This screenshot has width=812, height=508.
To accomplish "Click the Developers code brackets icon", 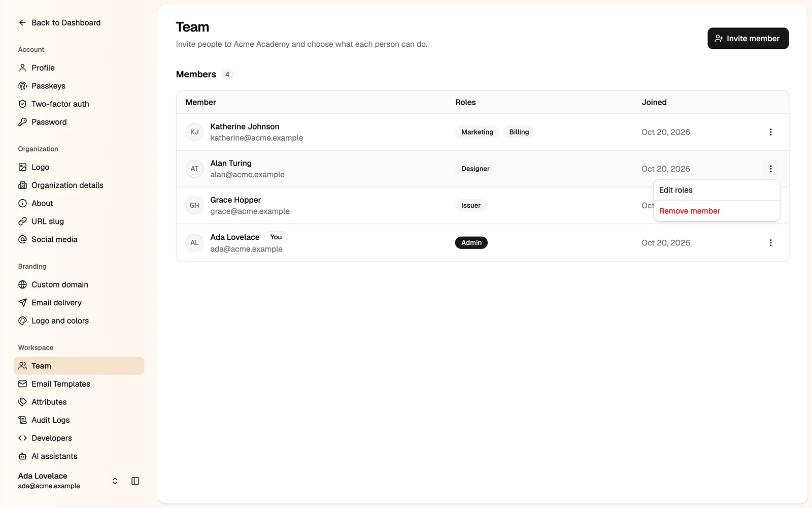I will point(22,438).
